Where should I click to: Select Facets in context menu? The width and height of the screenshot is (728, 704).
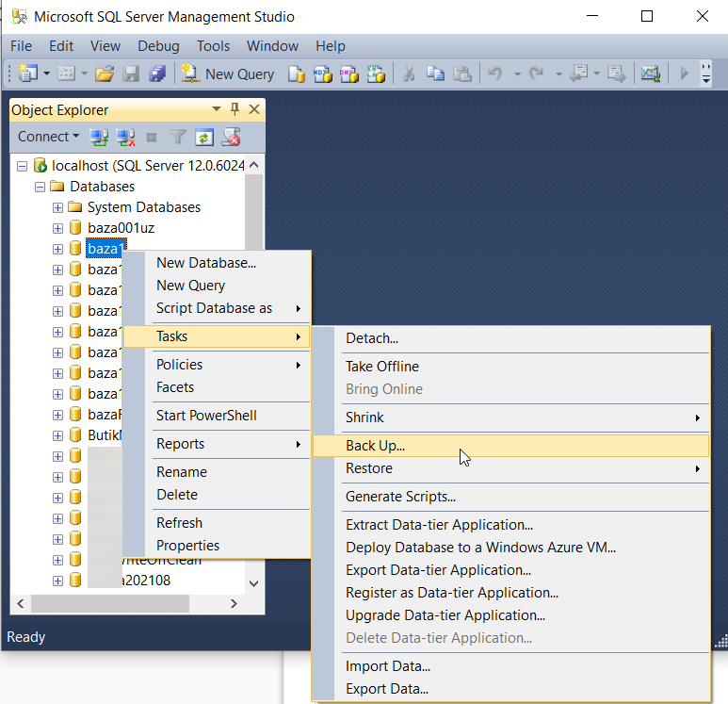click(x=217, y=387)
